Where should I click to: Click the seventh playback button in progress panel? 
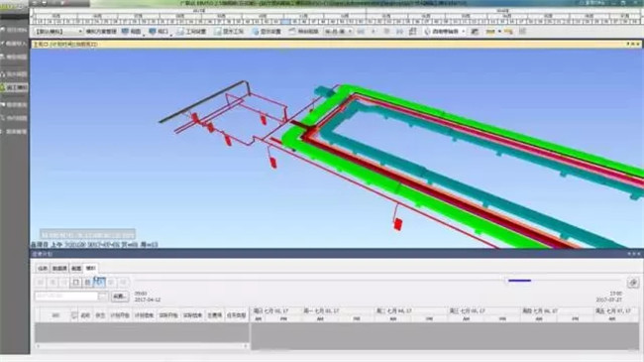[111, 283]
